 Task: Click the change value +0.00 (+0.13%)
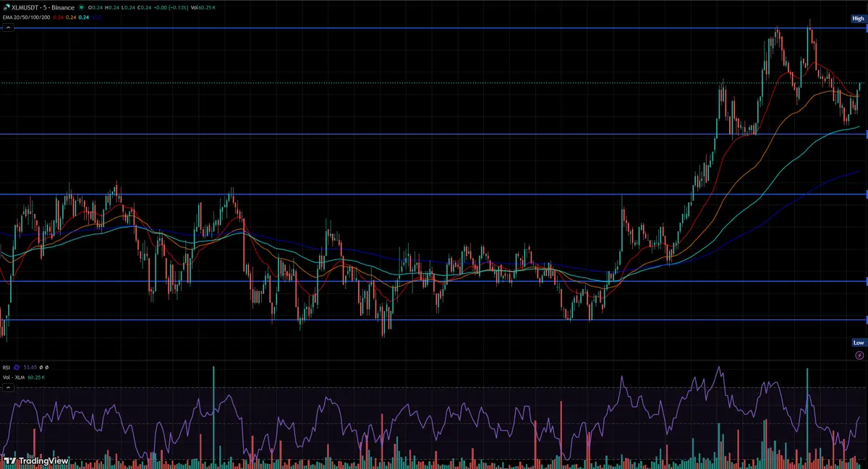click(171, 7)
